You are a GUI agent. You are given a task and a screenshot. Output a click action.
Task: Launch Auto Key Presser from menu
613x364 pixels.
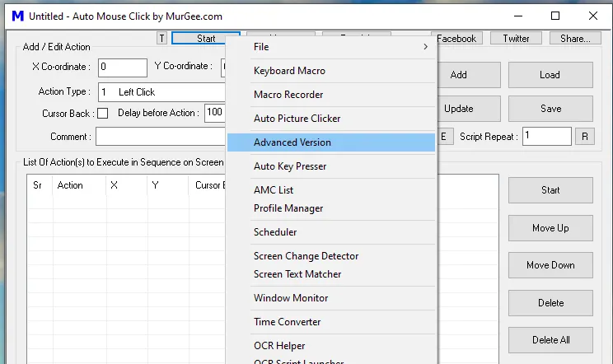click(331, 166)
